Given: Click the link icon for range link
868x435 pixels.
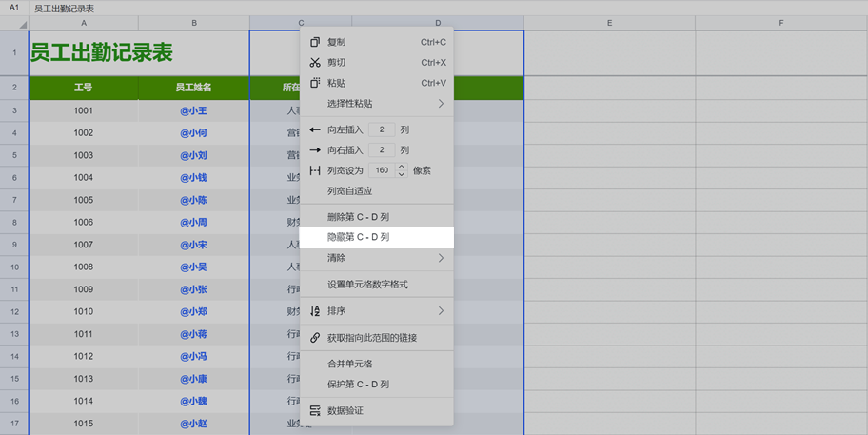Looking at the screenshot, I should click(315, 338).
